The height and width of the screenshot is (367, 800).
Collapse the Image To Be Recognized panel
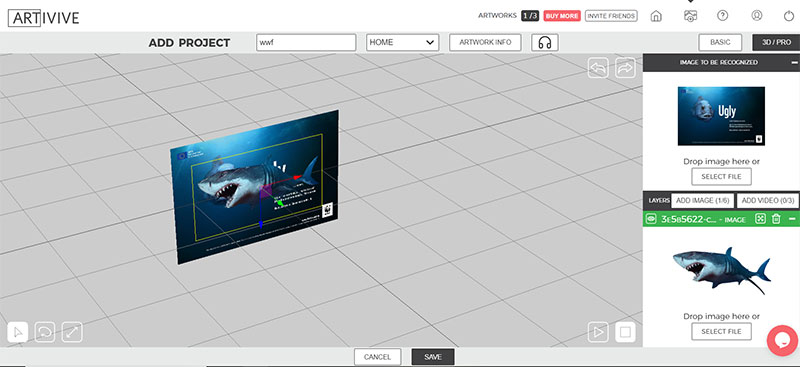point(794,62)
